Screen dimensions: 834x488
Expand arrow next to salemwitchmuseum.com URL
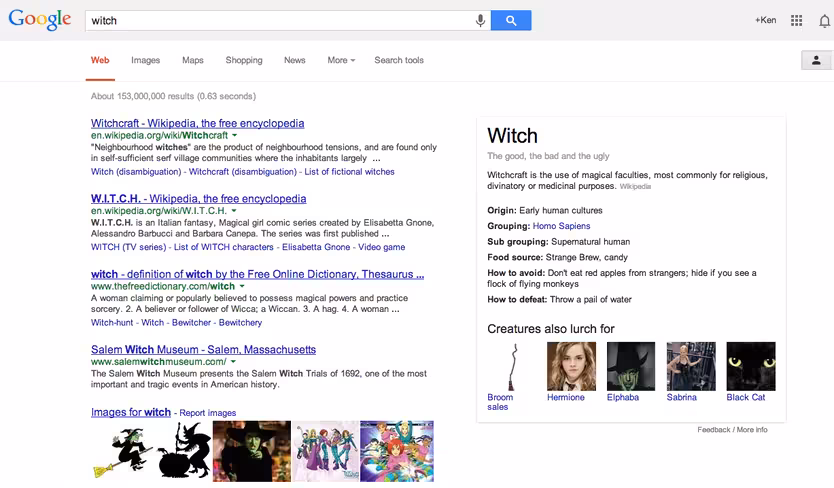pos(233,362)
